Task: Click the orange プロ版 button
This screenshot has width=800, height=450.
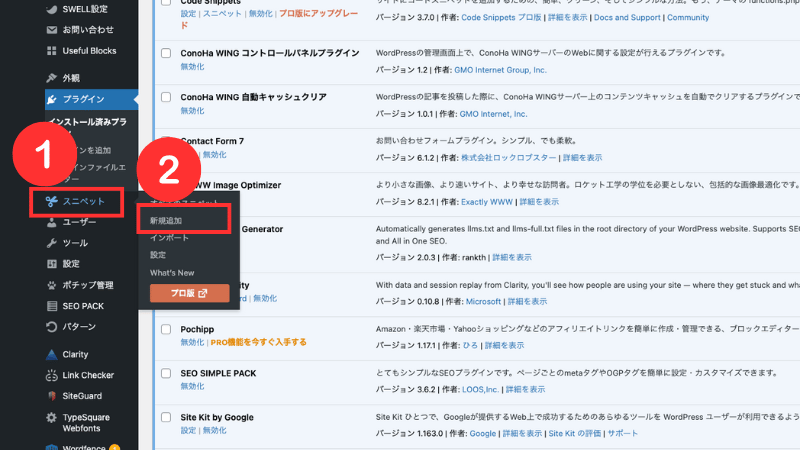Action: [189, 293]
